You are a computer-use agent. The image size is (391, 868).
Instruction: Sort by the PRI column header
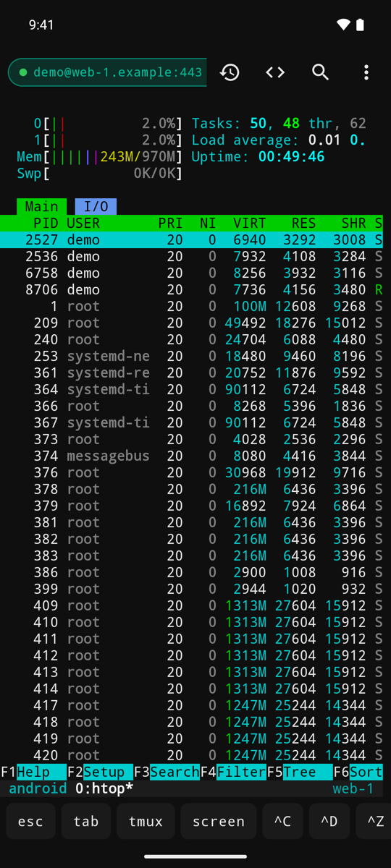click(x=171, y=224)
